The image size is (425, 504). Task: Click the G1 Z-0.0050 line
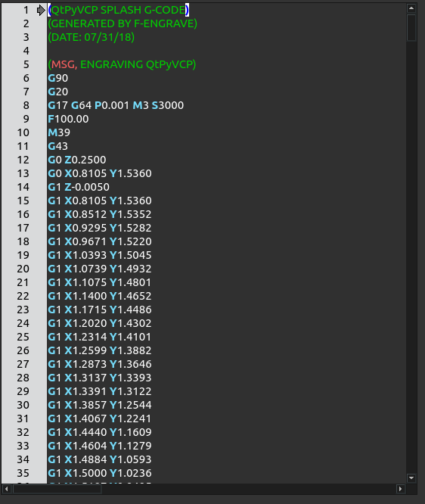pos(79,187)
